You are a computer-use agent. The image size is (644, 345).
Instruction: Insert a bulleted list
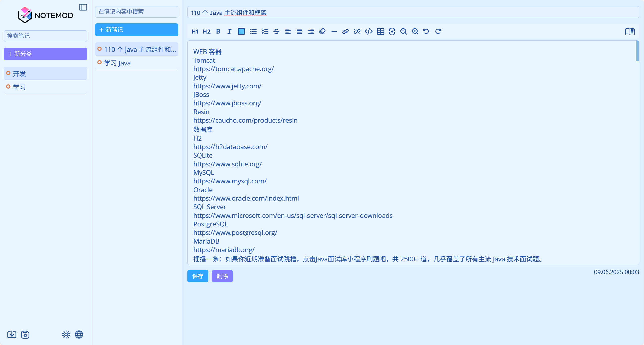click(253, 31)
